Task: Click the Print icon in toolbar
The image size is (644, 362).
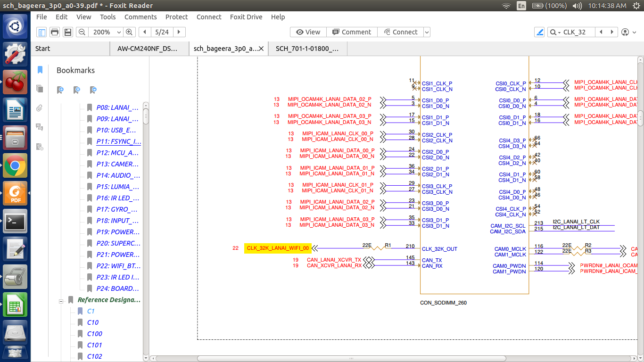Action: (55, 32)
